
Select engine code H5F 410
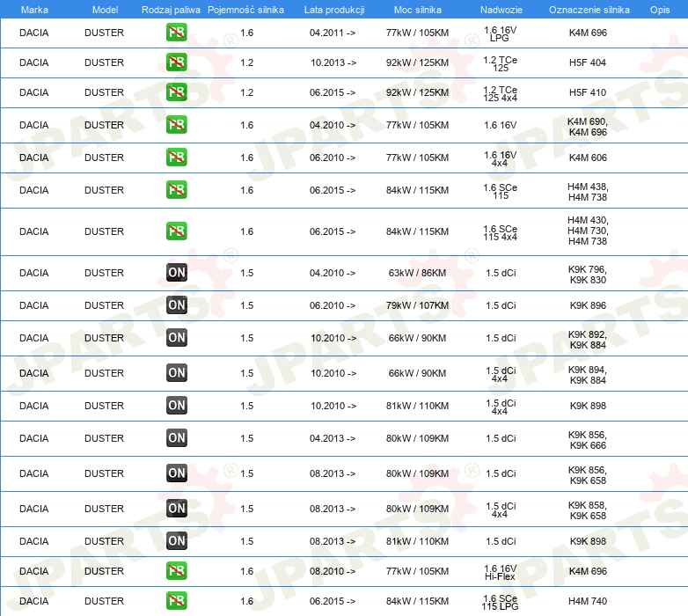tap(588, 92)
